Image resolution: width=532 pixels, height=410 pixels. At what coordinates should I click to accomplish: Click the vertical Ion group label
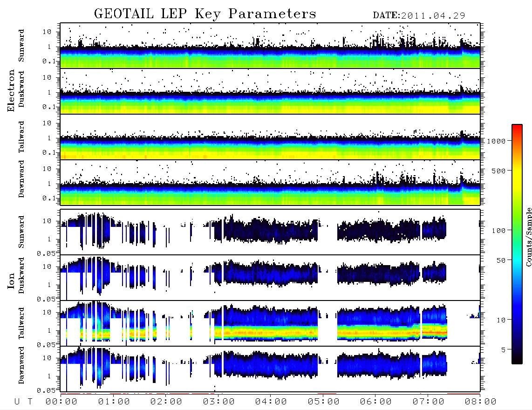[x=11, y=280]
